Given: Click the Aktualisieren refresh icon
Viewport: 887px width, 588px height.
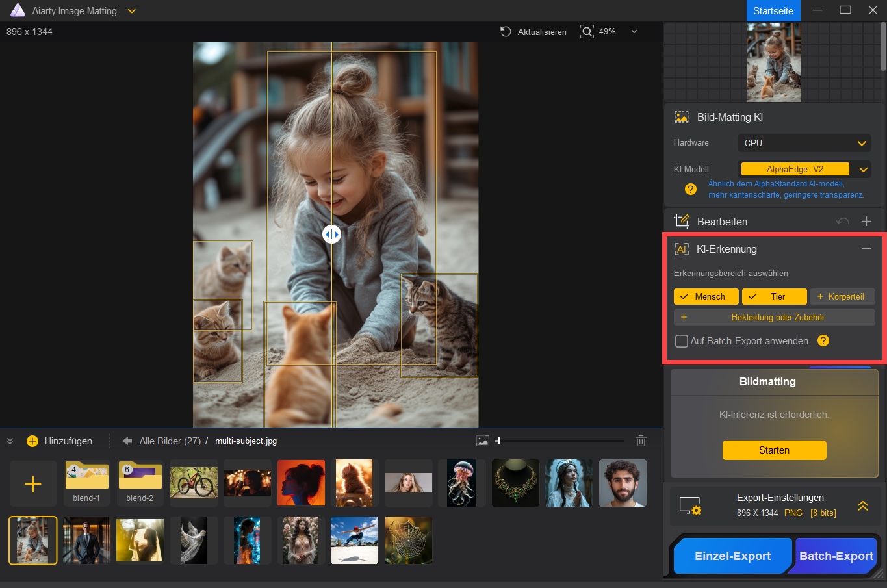Looking at the screenshot, I should click(506, 31).
